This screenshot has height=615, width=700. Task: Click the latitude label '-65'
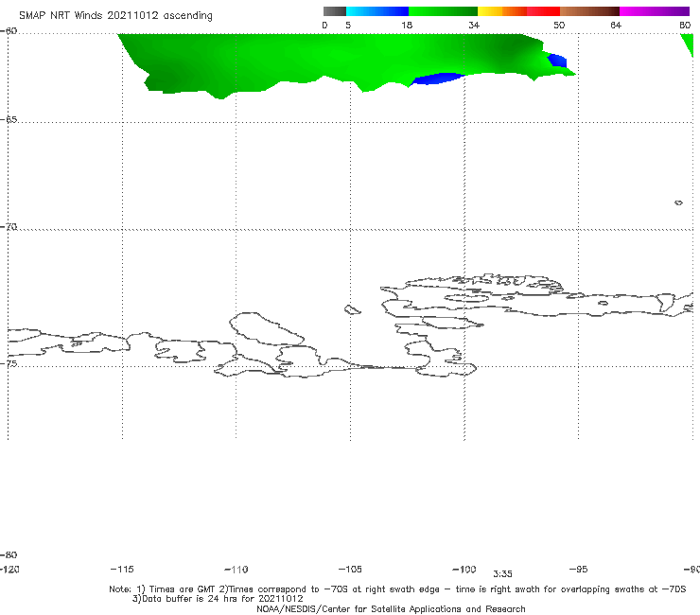pyautogui.click(x=9, y=119)
